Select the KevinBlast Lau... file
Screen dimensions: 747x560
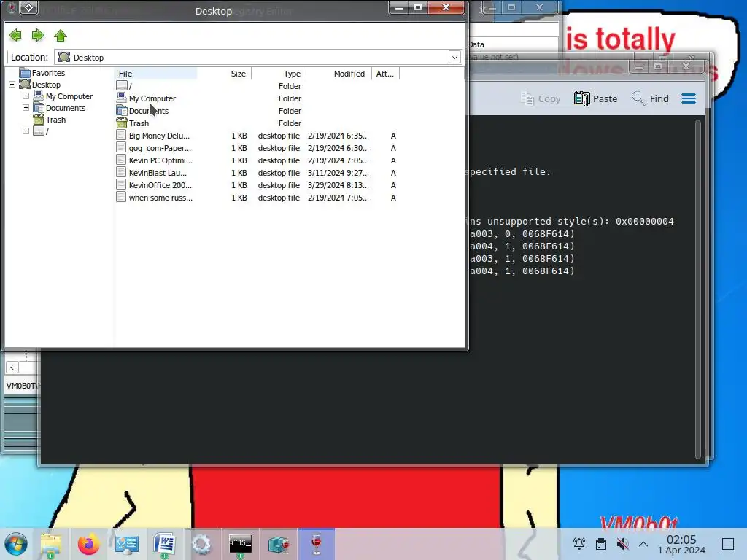(x=158, y=173)
